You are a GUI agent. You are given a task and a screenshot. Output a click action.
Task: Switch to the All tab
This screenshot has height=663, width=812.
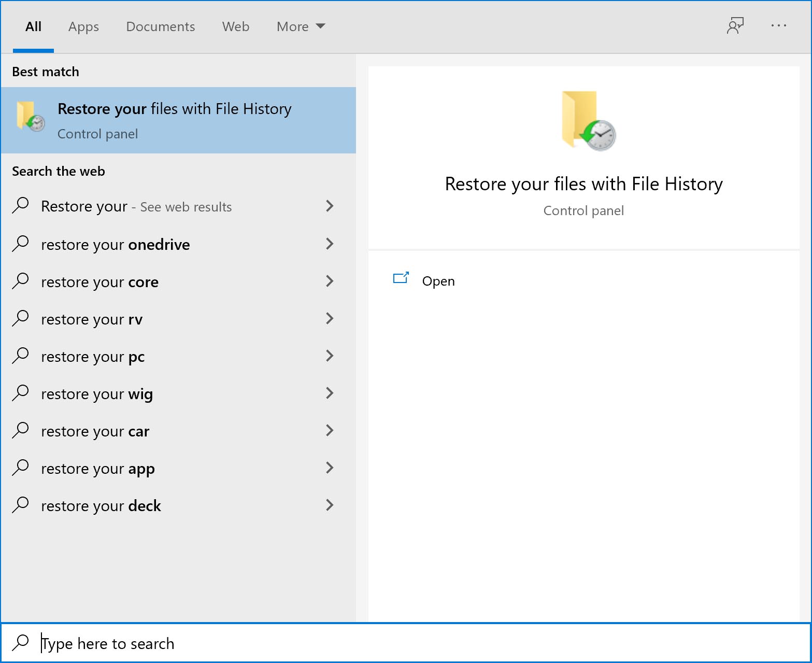tap(33, 26)
